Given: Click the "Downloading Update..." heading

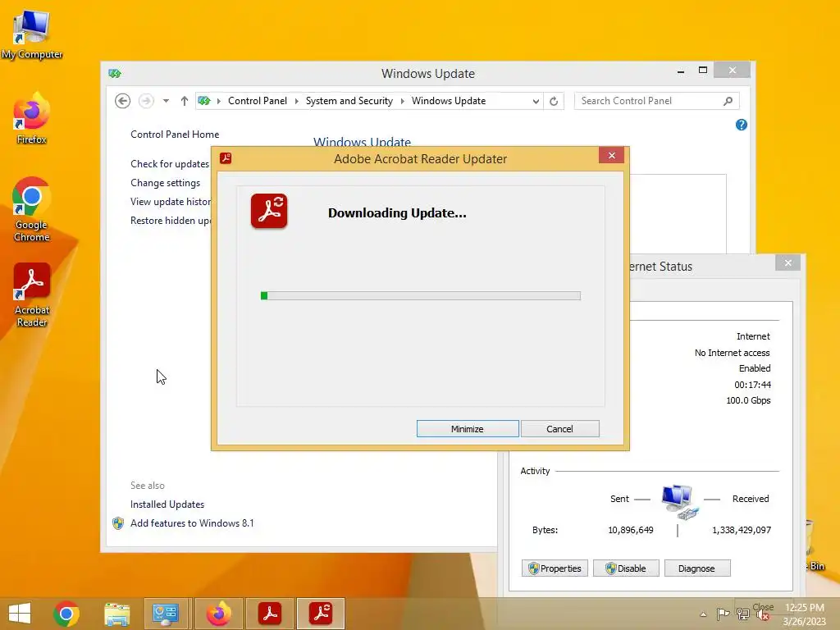Looking at the screenshot, I should 397,212.
